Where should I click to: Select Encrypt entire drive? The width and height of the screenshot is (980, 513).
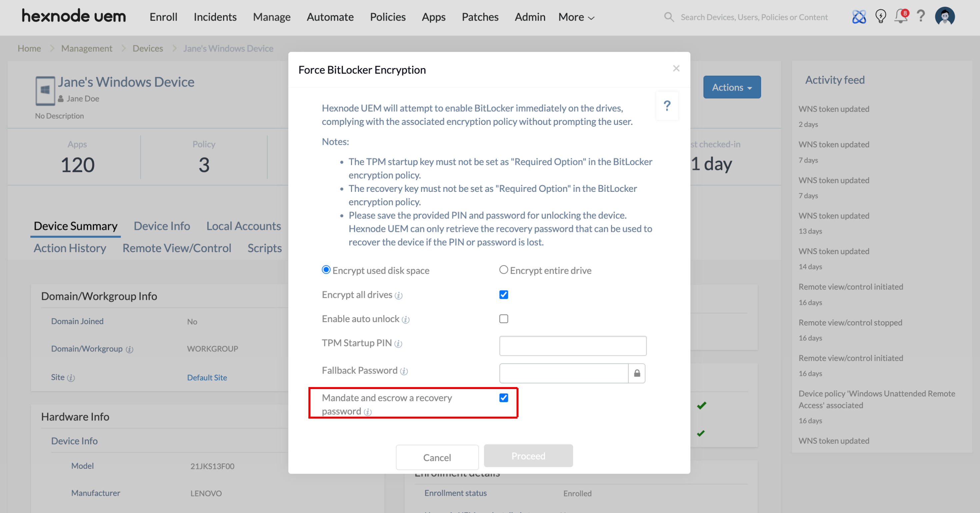coord(503,270)
